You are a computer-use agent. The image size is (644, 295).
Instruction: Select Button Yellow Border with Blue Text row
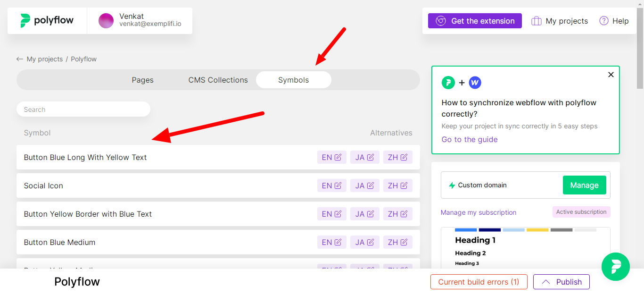(218, 214)
